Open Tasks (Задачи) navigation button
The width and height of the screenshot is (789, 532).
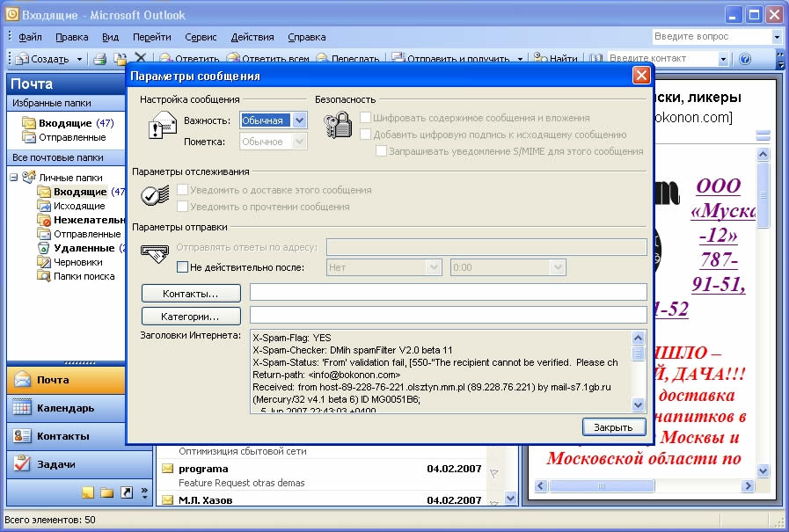[55, 464]
